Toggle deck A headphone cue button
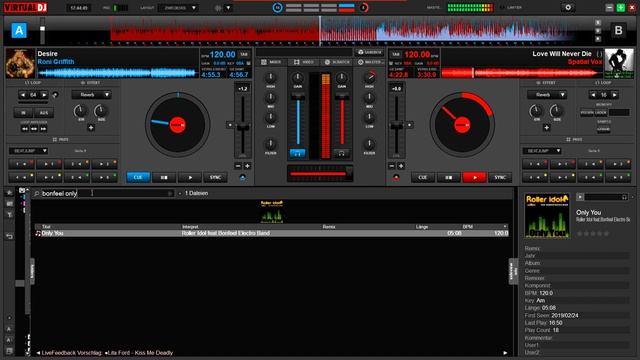 tap(298, 153)
